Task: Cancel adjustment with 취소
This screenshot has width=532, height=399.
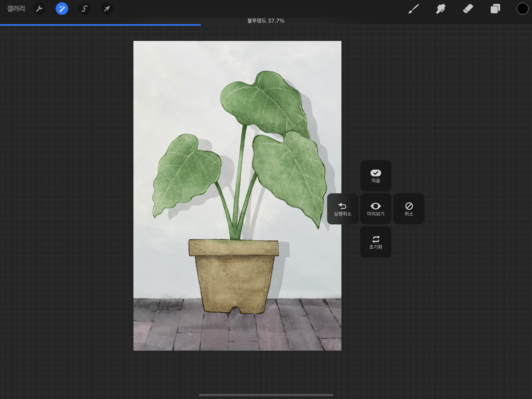Action: tap(409, 209)
